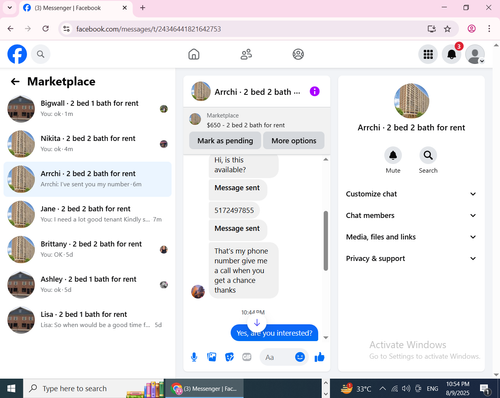Expand Customize chat section

coord(411,194)
